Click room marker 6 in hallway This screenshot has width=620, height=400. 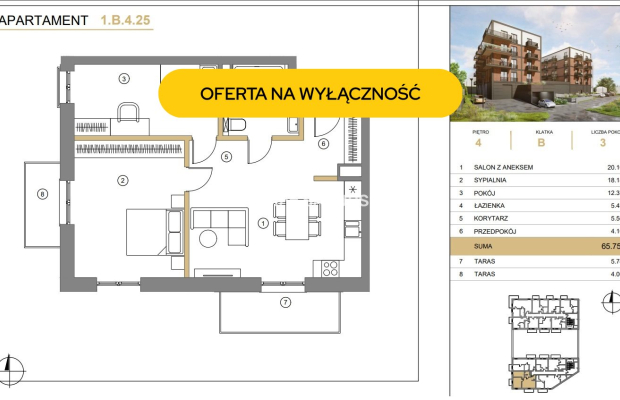tap(323, 143)
